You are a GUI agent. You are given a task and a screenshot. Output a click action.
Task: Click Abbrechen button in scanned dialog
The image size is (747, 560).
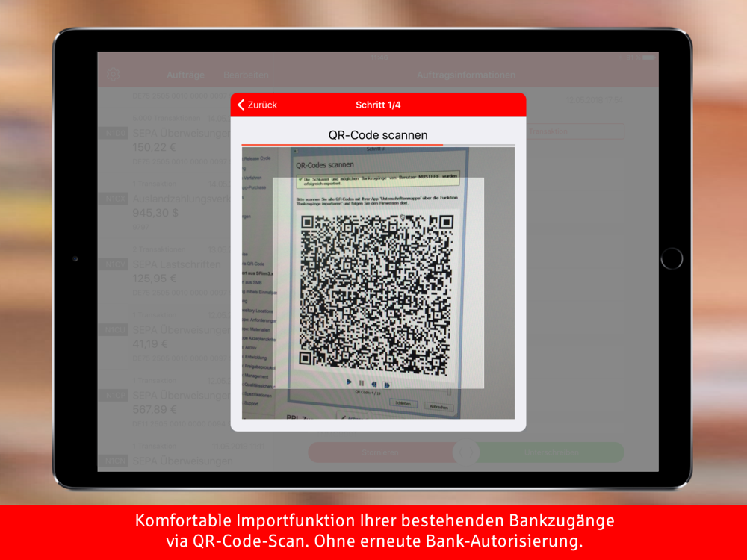click(438, 407)
